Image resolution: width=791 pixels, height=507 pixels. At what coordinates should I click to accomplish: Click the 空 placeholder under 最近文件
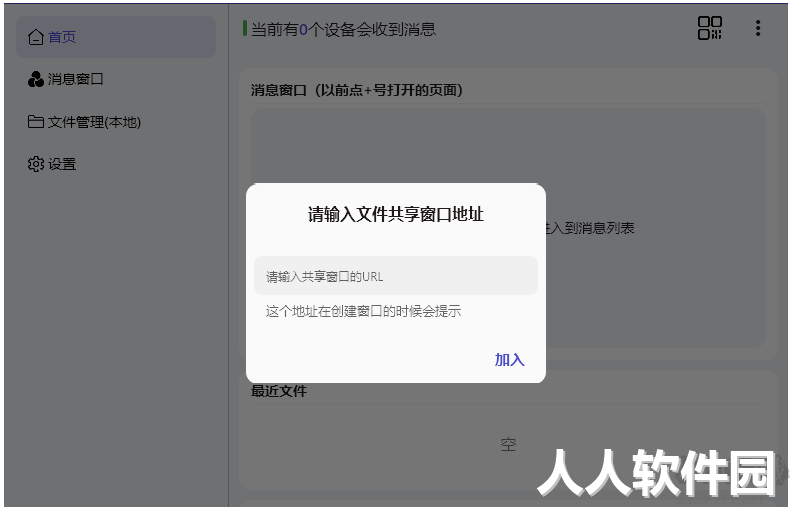tap(508, 444)
